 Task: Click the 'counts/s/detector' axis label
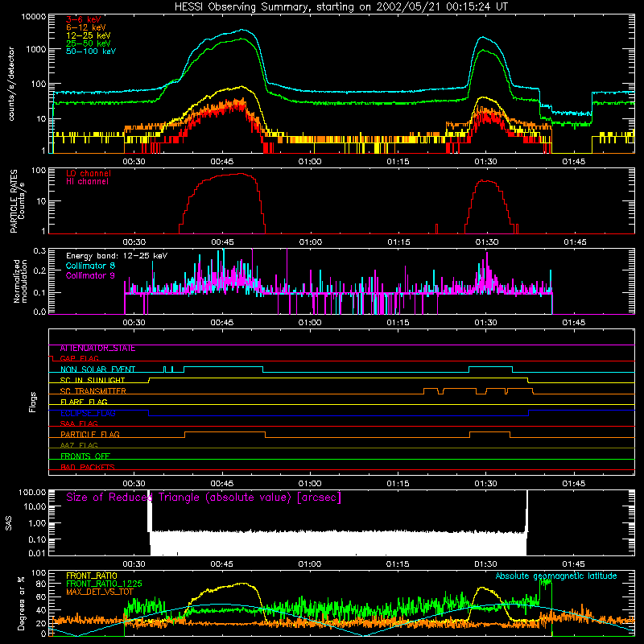(x=11, y=84)
